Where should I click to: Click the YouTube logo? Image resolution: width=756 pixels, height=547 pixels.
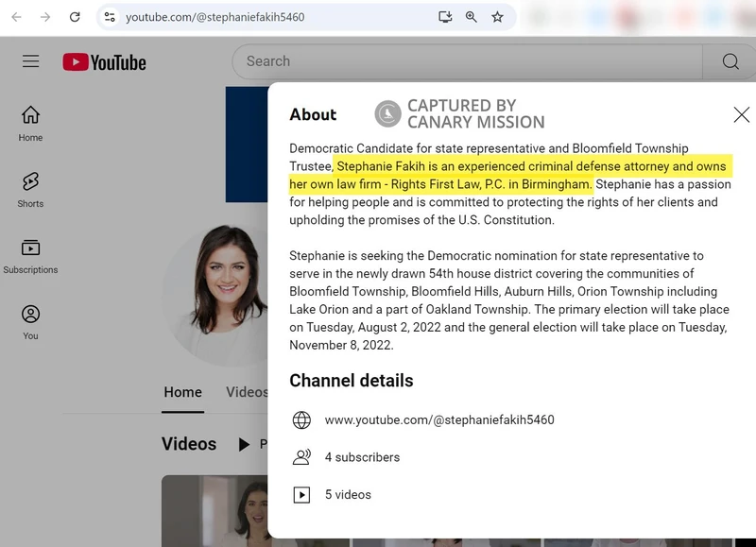104,62
